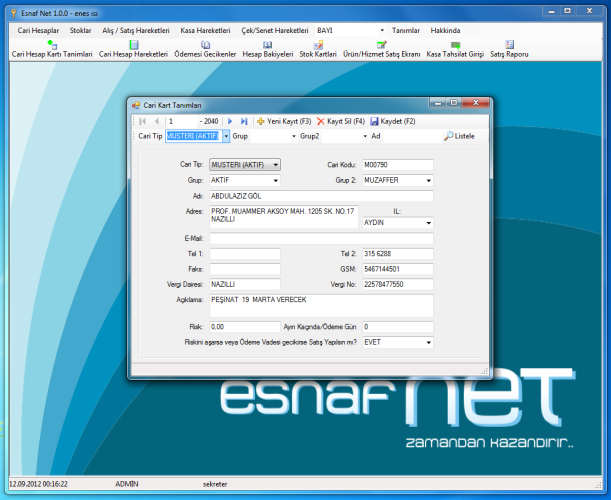Open Hesap Bakiyeleri toolbar icon
The width and height of the screenshot is (611, 500).
[267, 44]
